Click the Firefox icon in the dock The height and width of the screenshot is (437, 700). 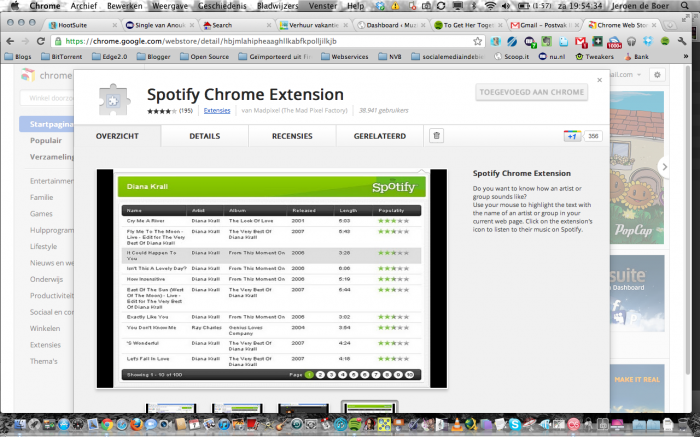pyautogui.click(x=137, y=424)
